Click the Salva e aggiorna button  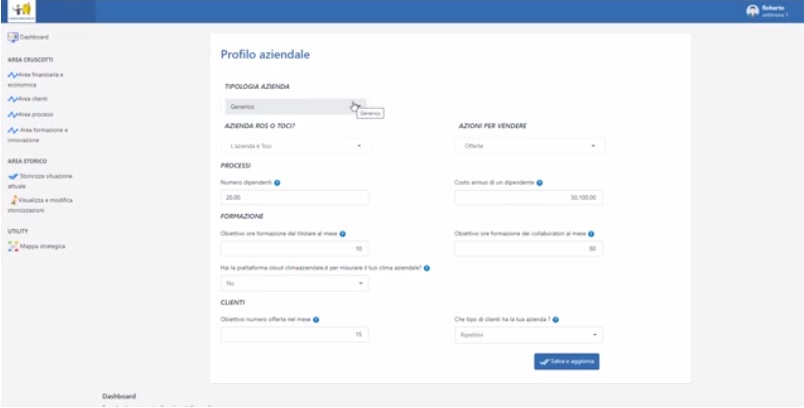point(567,361)
